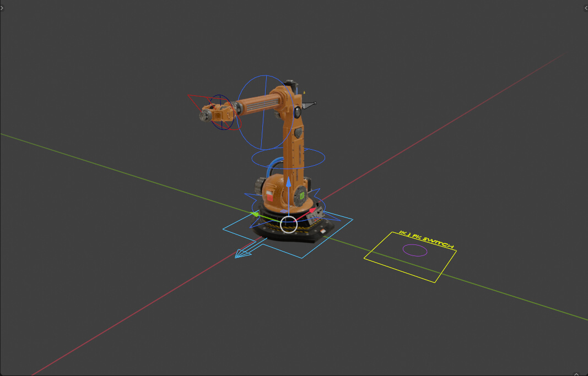This screenshot has width=588, height=376.
Task: Select the purple IK/FK switch slider circle
Action: tap(415, 250)
